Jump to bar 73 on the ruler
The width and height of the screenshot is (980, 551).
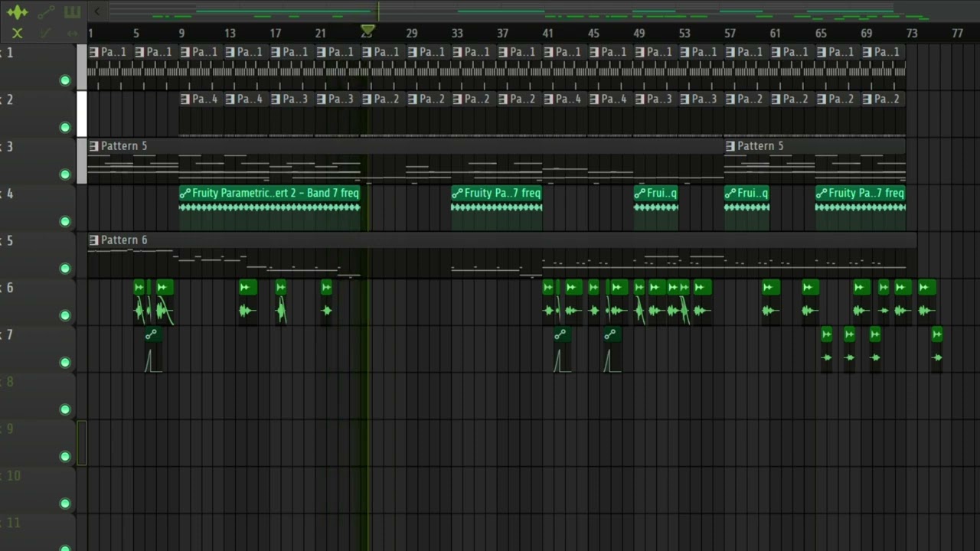click(x=912, y=33)
